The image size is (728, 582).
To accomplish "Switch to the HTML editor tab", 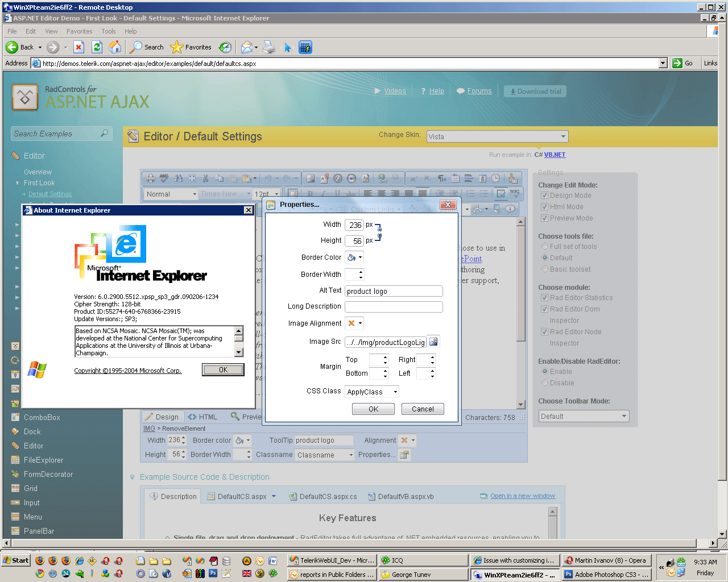I will (x=202, y=417).
